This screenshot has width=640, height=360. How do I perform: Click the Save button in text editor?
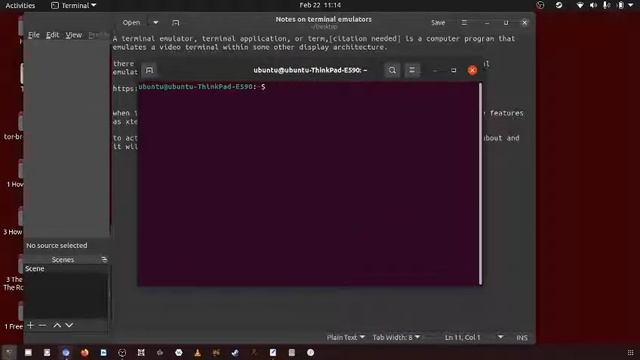tap(438, 23)
